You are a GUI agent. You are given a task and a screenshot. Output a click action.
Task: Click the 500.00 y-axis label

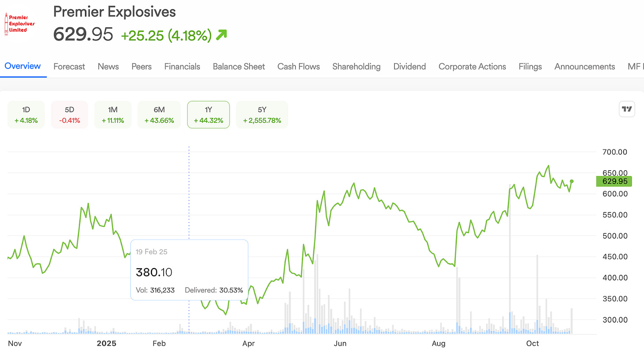(615, 236)
